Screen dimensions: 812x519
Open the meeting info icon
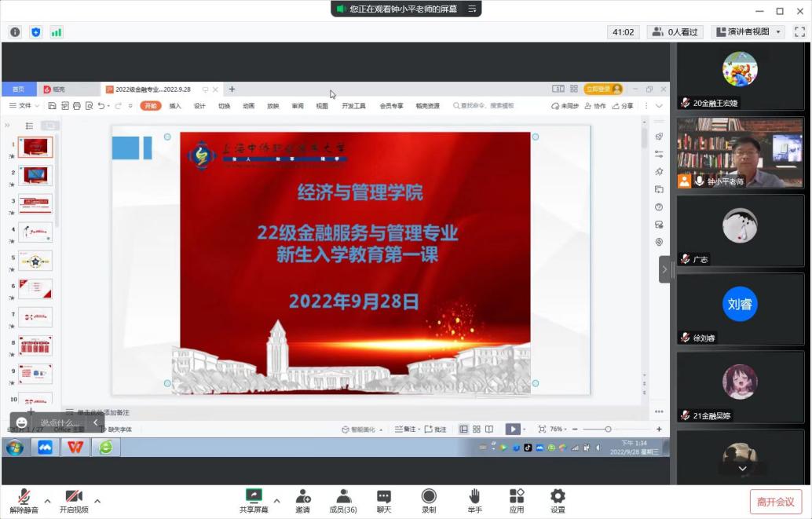tap(15, 32)
